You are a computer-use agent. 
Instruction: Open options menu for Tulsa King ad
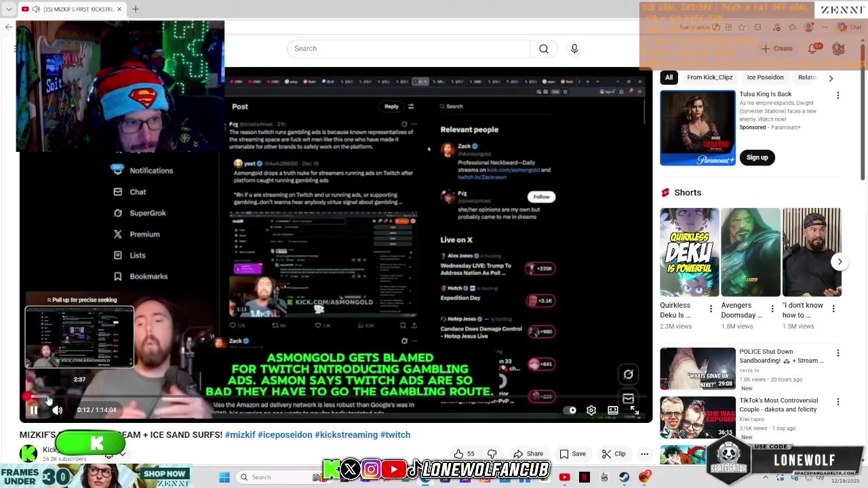click(x=837, y=96)
